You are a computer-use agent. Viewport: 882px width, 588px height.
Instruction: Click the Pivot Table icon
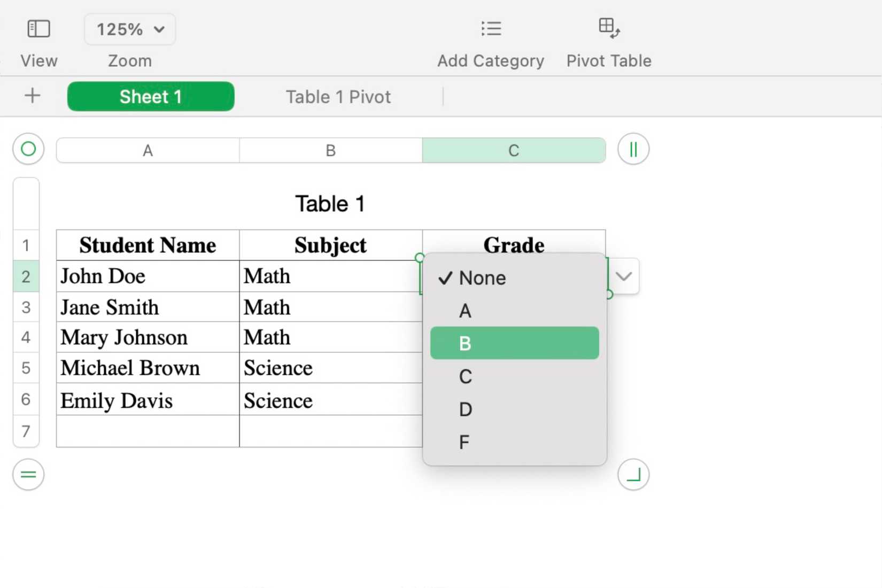pyautogui.click(x=609, y=28)
